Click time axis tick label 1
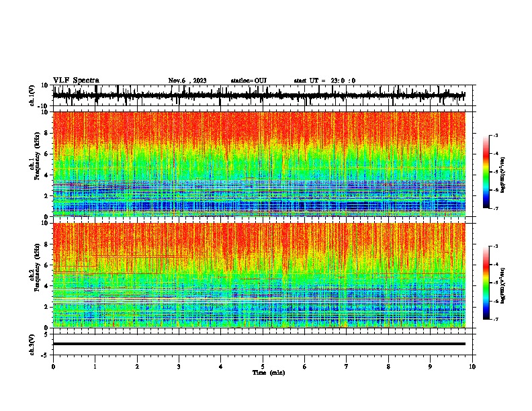 pos(95,367)
